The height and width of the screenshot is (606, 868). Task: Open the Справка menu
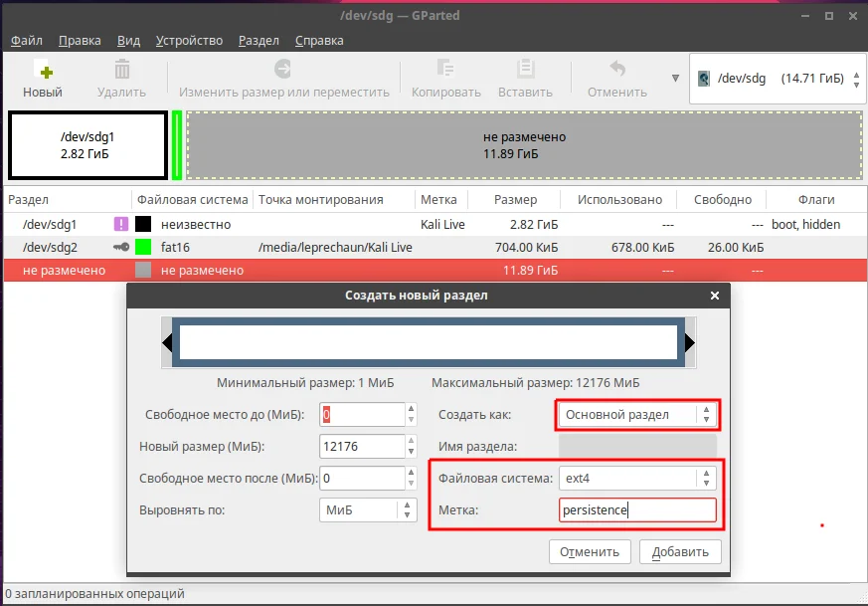tap(319, 41)
